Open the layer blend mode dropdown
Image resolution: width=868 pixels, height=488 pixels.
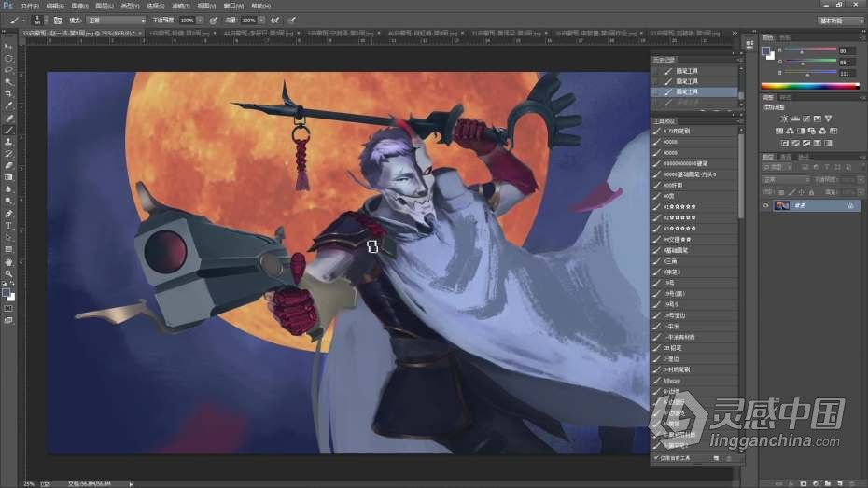[786, 180]
